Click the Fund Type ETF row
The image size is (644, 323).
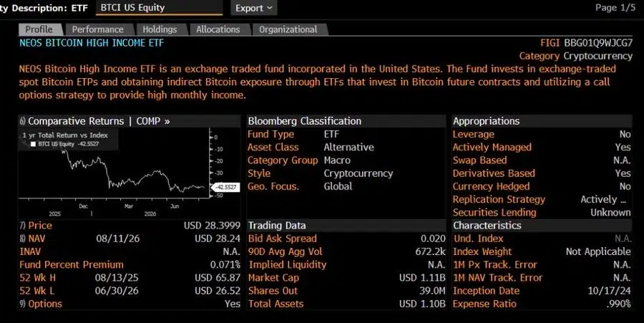pos(346,134)
